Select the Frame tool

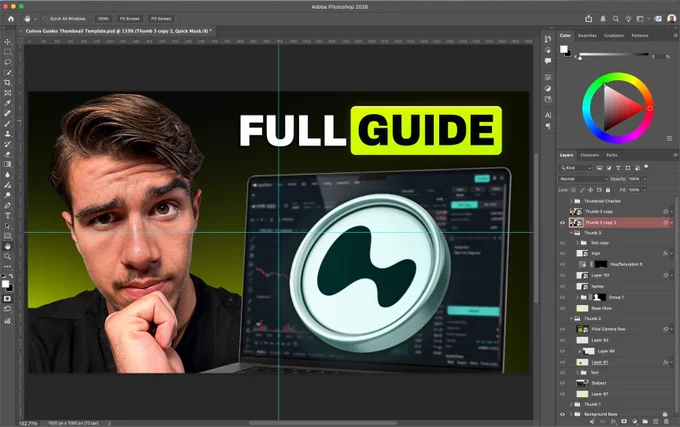[x=7, y=93]
